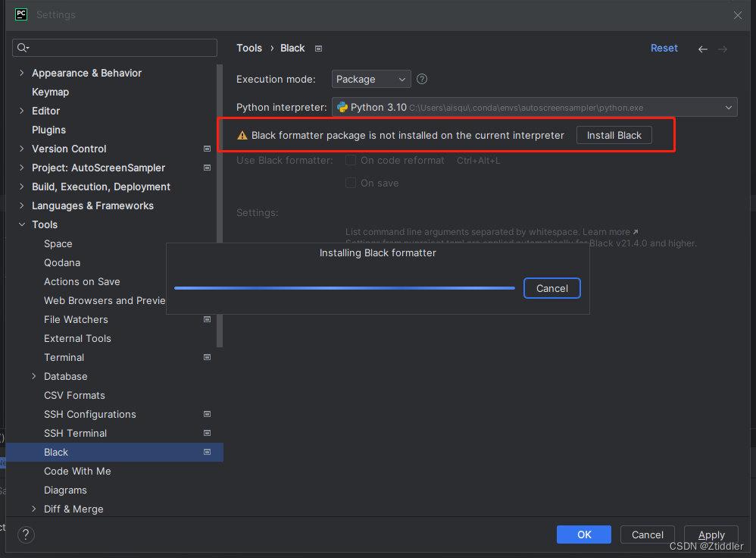This screenshot has width=756, height=558.
Task: Click the editor icon beside Terminal entry
Action: [x=207, y=357]
